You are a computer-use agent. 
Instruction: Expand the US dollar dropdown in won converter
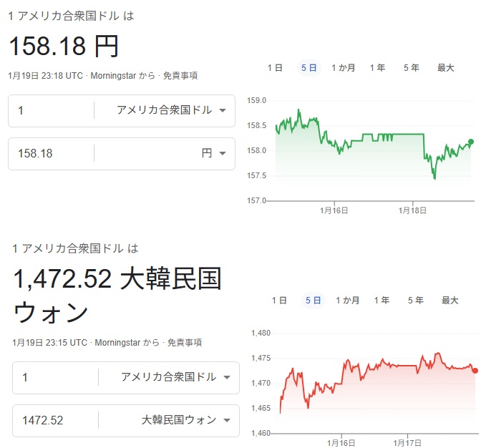pos(175,377)
